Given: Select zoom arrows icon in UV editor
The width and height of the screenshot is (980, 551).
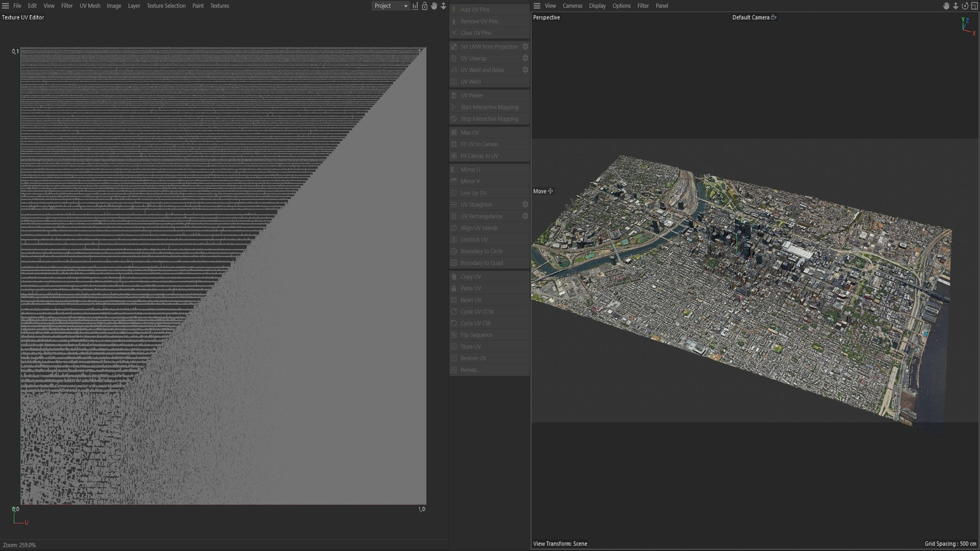Looking at the screenshot, I should coord(443,6).
